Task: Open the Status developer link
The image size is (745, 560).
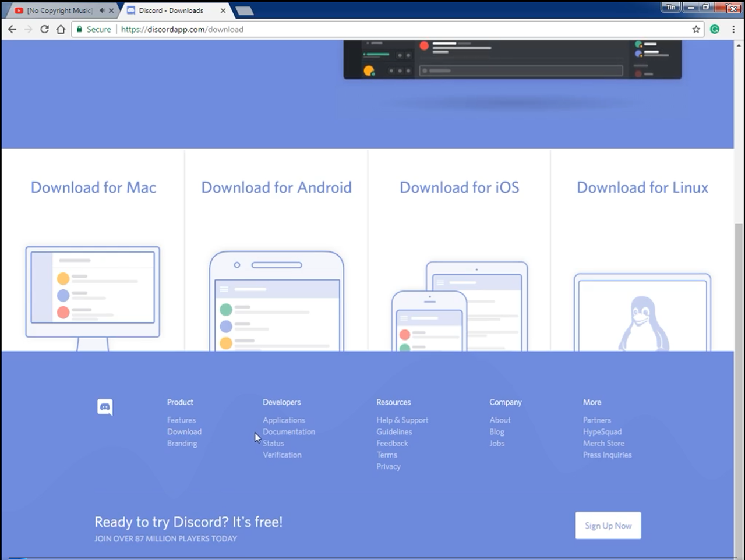Action: coord(273,443)
